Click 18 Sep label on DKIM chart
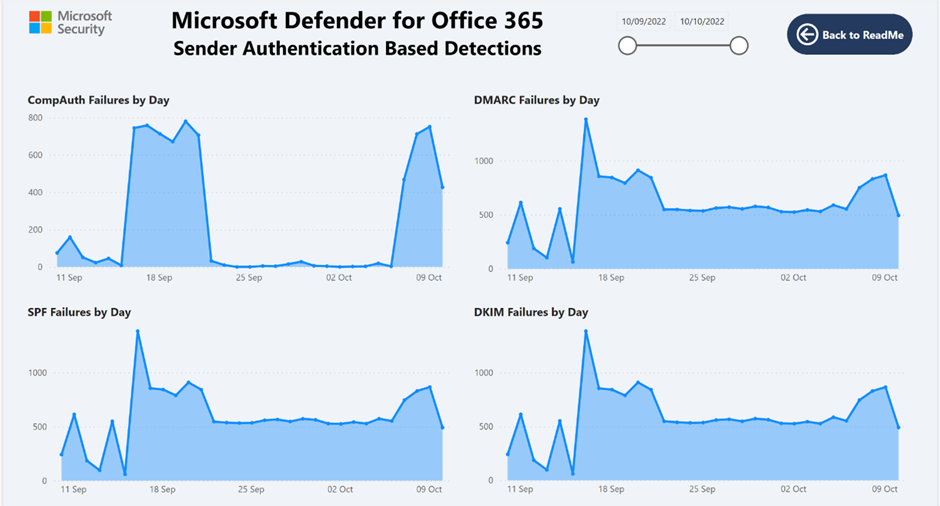 tap(611, 489)
